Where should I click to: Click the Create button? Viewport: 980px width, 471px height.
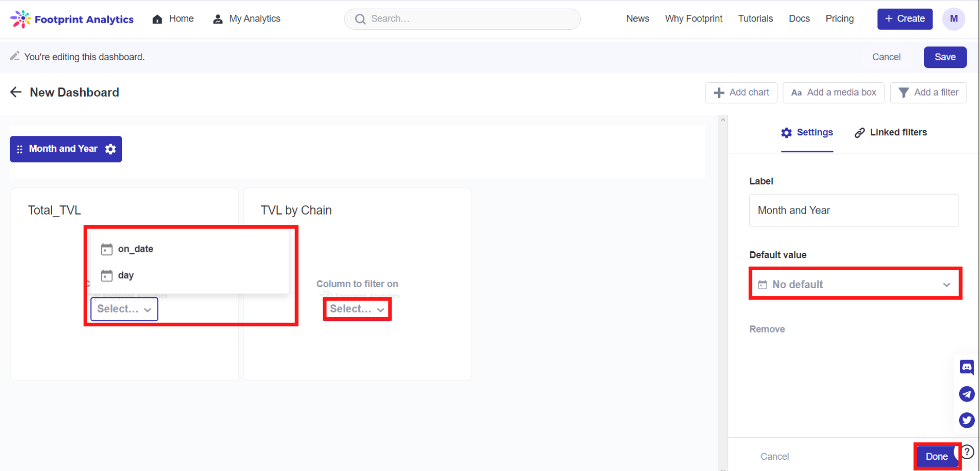point(904,19)
